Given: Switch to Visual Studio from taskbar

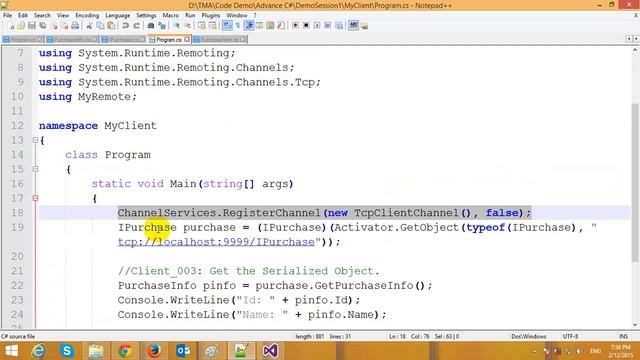Looking at the screenshot, I should pos(270,351).
